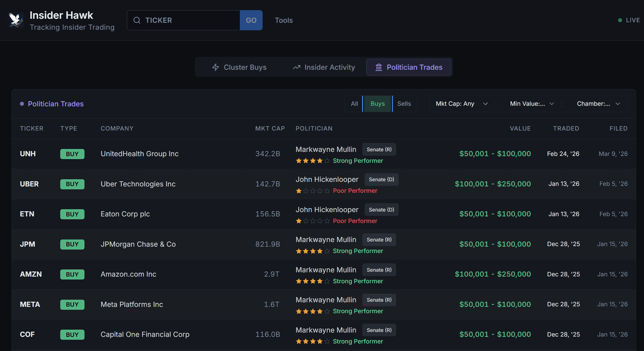
Task: Open the AMZN ticker link
Action: click(x=31, y=274)
